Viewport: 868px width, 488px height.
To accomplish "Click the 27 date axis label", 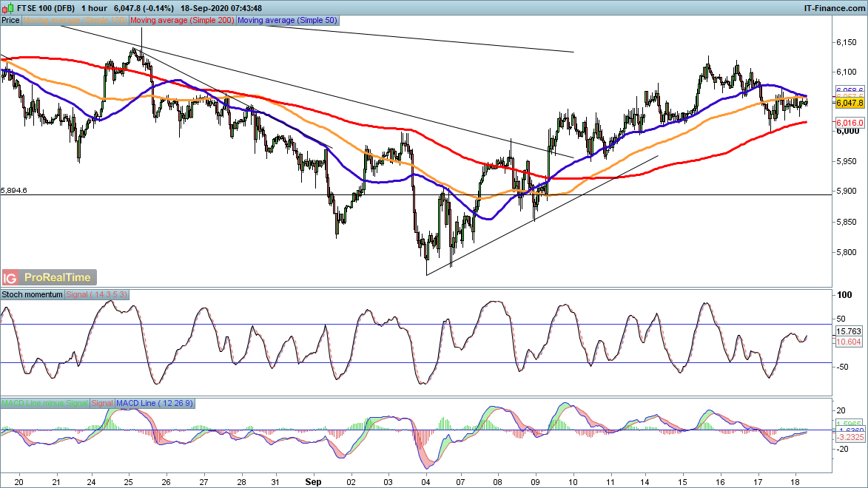I will point(203,482).
